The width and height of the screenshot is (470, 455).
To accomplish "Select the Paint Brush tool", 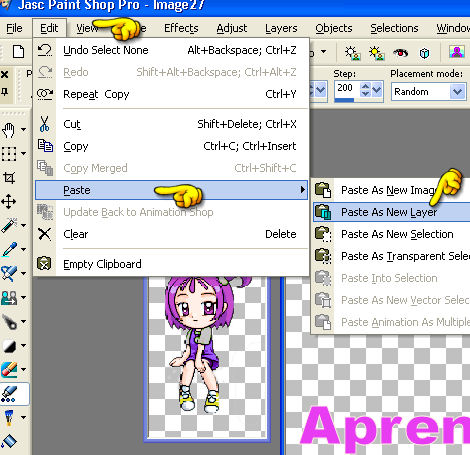I will (9, 273).
